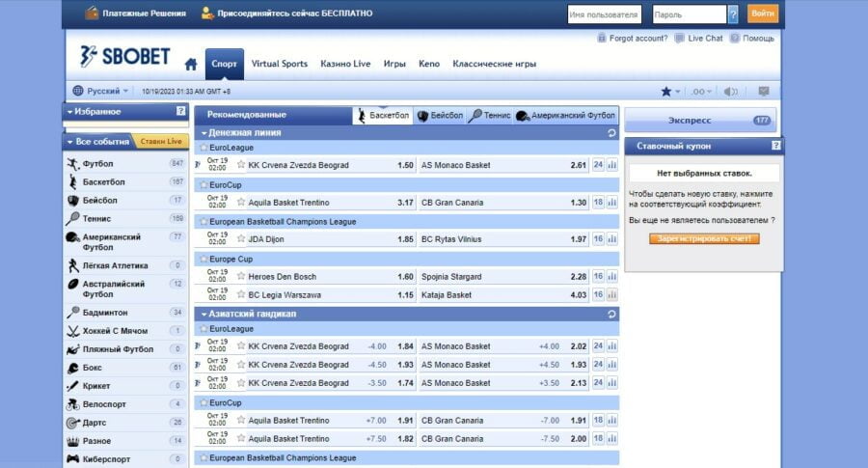Click the orange Войти login button
868x468 pixels.
click(762, 14)
